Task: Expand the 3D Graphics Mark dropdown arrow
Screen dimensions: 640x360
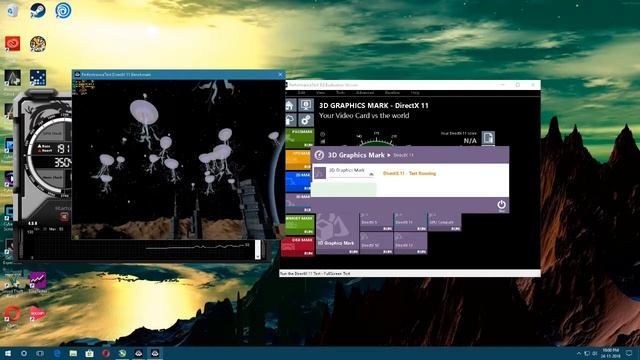Action: 371,174
